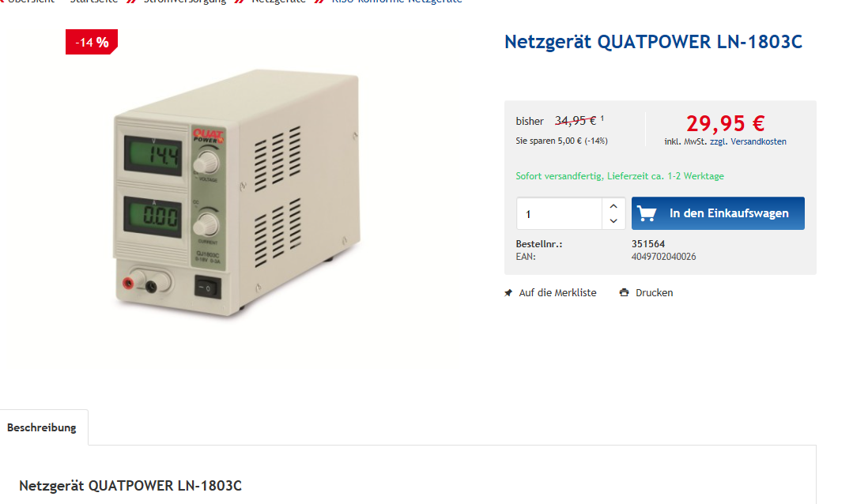Select the Drucken link text

[x=654, y=292]
